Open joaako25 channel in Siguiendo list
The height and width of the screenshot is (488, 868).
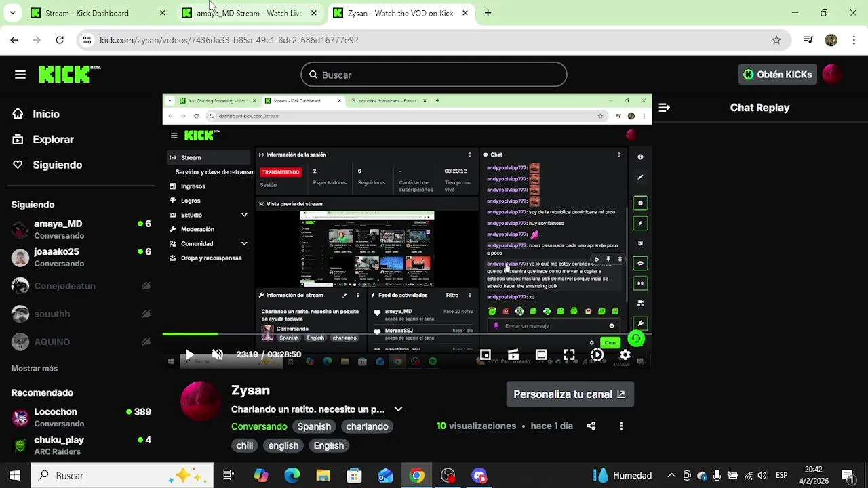[81, 257]
